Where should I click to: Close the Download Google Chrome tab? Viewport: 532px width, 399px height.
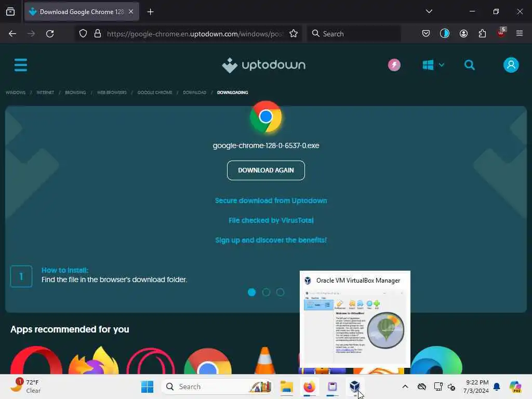131,11
